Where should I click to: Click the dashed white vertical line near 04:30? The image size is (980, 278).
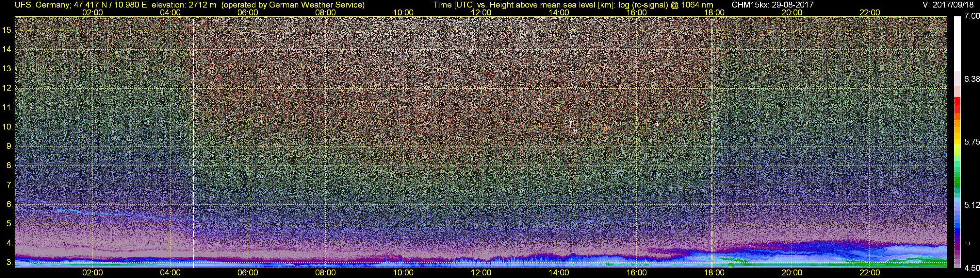pyautogui.click(x=194, y=142)
